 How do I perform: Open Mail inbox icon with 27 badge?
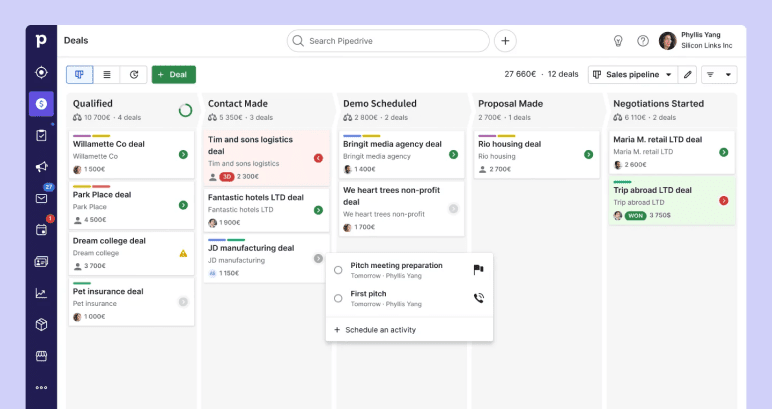[41, 198]
